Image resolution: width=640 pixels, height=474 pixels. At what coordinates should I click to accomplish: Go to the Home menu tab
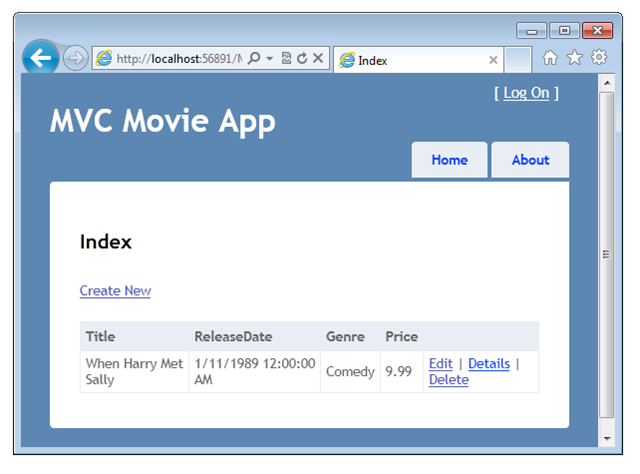pyautogui.click(x=449, y=160)
